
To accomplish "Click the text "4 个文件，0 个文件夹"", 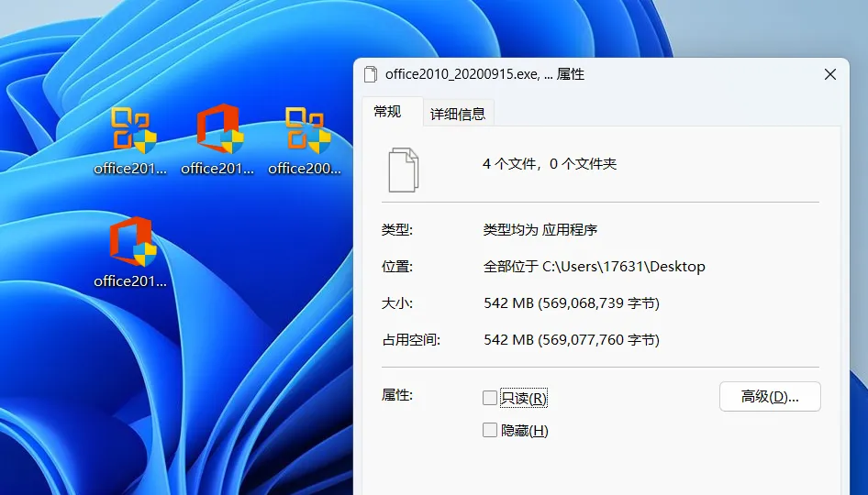I will click(550, 164).
